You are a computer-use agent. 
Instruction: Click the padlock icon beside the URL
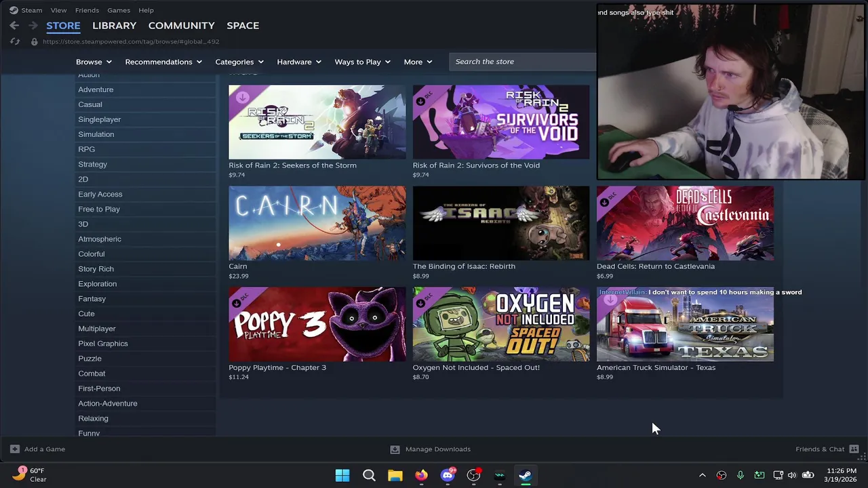[35, 41]
